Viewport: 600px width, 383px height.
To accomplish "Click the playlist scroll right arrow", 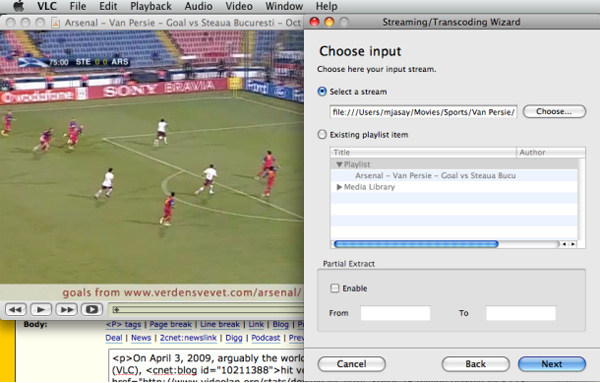I will [573, 244].
